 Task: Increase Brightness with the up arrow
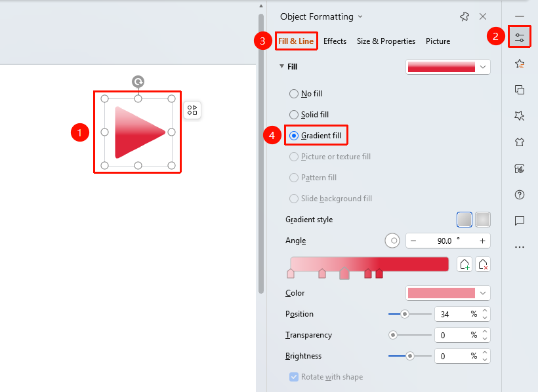[x=485, y=353]
